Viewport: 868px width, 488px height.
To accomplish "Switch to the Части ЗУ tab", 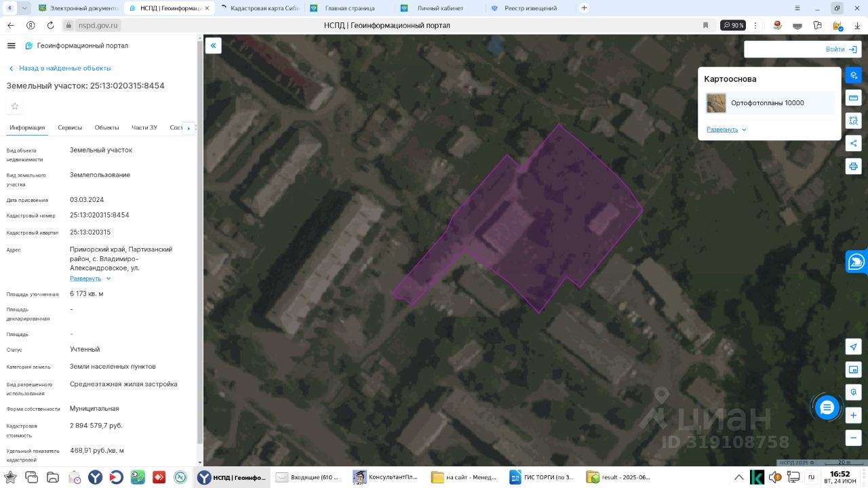I will click(x=144, y=127).
